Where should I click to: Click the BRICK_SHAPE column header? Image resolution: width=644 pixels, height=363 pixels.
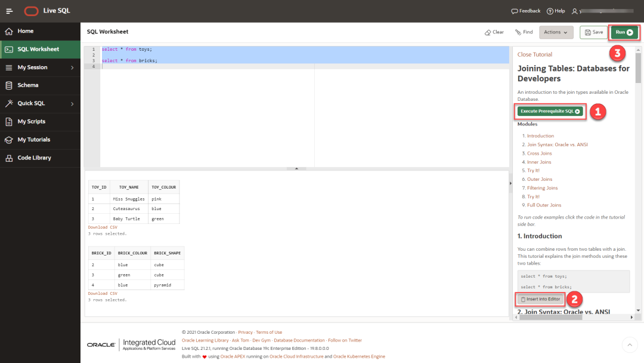tap(167, 253)
